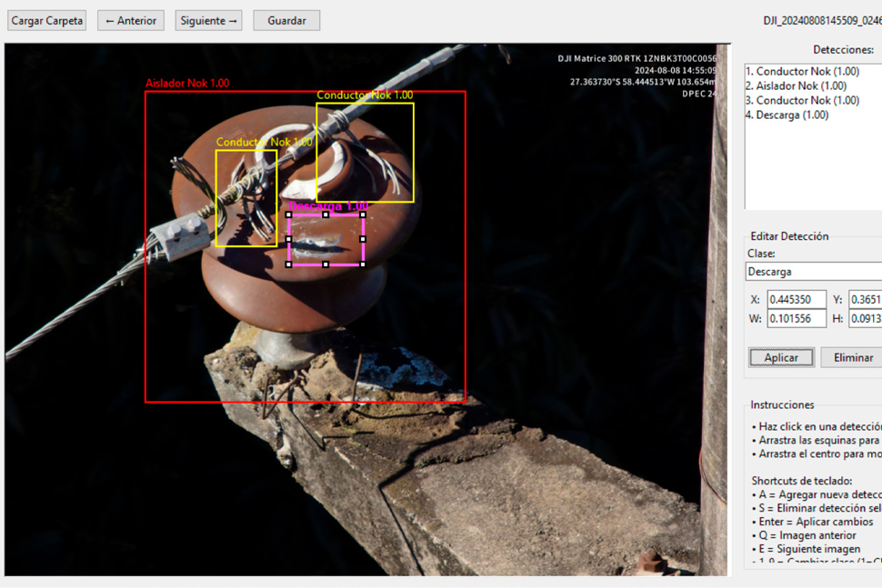Advance to next image with Siguiente
882x588 pixels.
pyautogui.click(x=209, y=21)
